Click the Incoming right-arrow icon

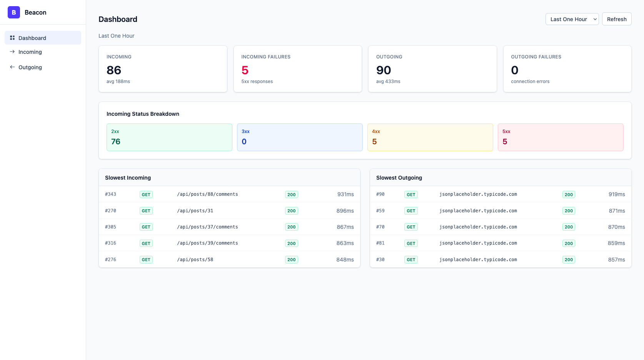12,52
